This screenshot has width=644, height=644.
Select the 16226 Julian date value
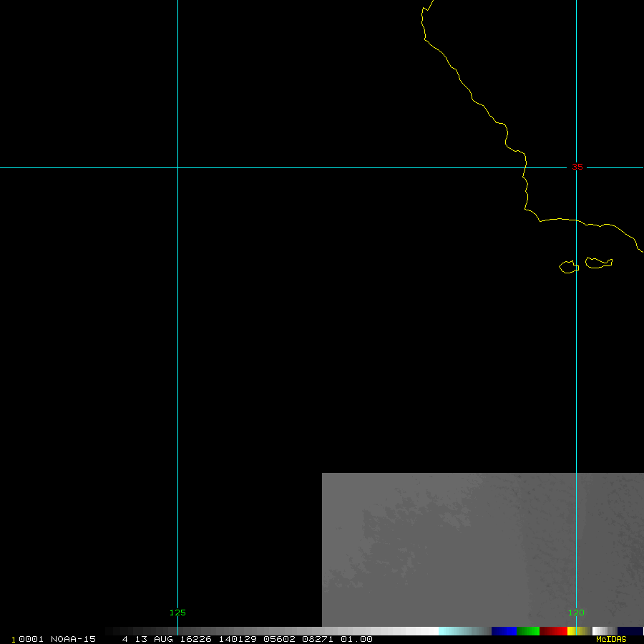pos(196,639)
